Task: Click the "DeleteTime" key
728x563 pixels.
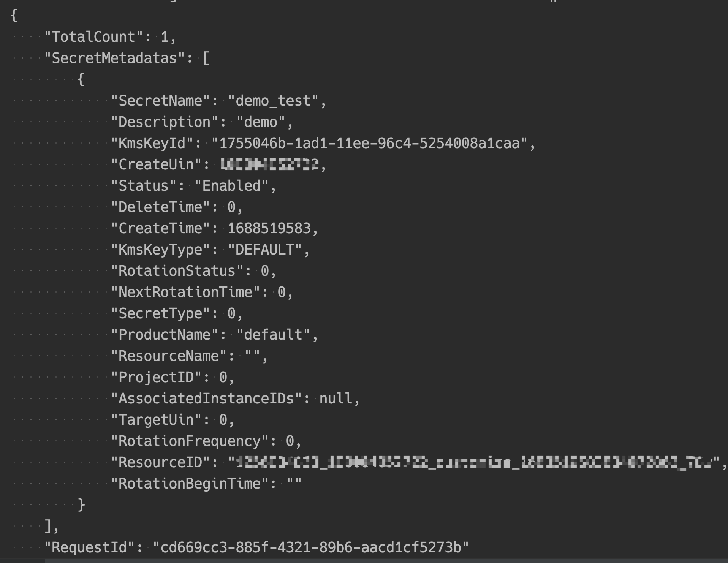Action: pos(160,207)
